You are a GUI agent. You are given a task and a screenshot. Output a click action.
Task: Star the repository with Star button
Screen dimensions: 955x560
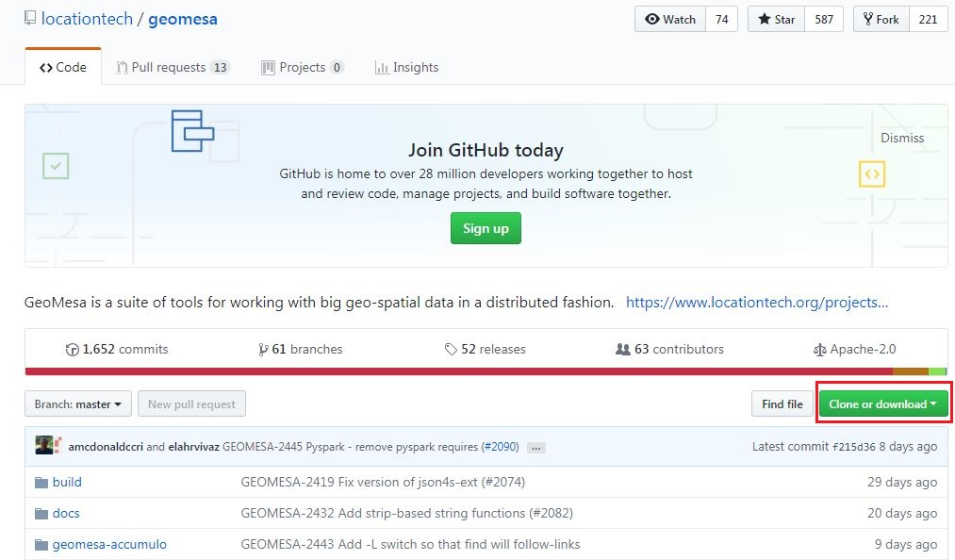[777, 19]
